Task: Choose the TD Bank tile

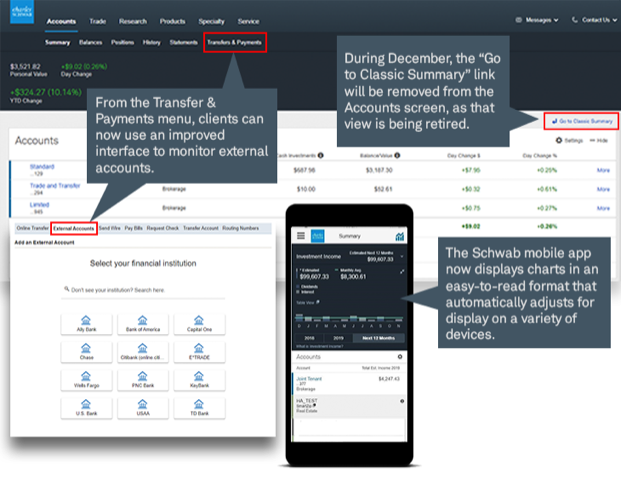Action: click(x=199, y=408)
